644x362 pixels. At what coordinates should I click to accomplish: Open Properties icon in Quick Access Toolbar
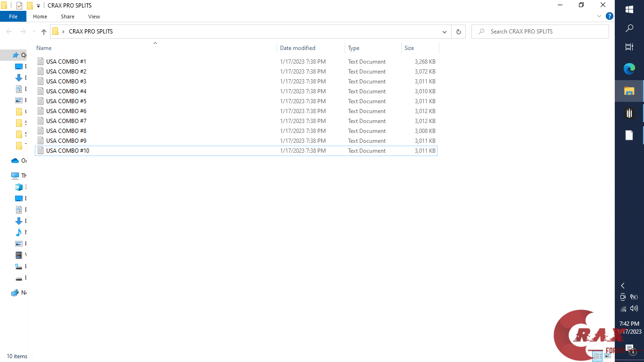pyautogui.click(x=19, y=5)
